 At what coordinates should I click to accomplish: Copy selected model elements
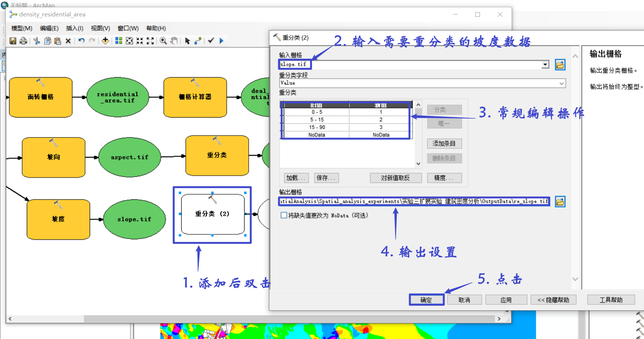tap(47, 41)
